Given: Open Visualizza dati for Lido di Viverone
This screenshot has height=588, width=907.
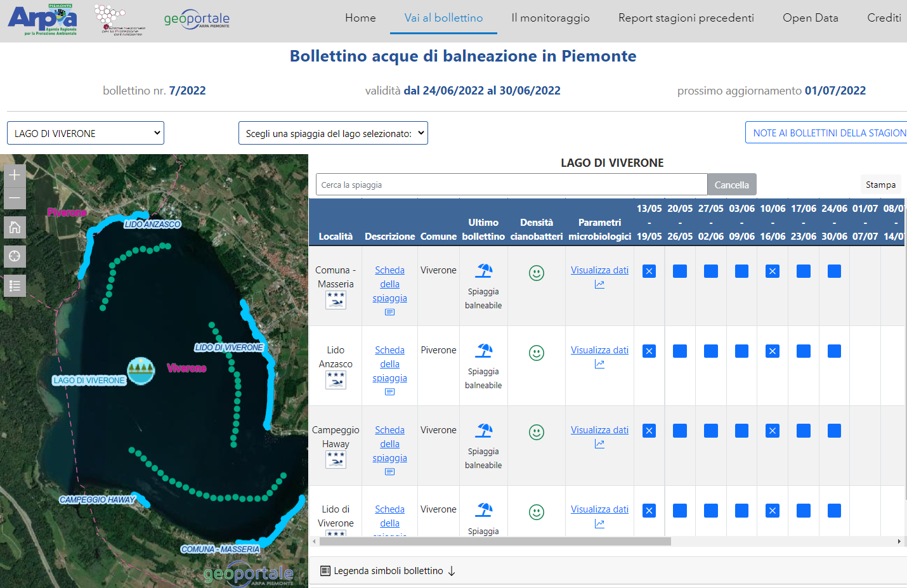Looking at the screenshot, I should (599, 509).
